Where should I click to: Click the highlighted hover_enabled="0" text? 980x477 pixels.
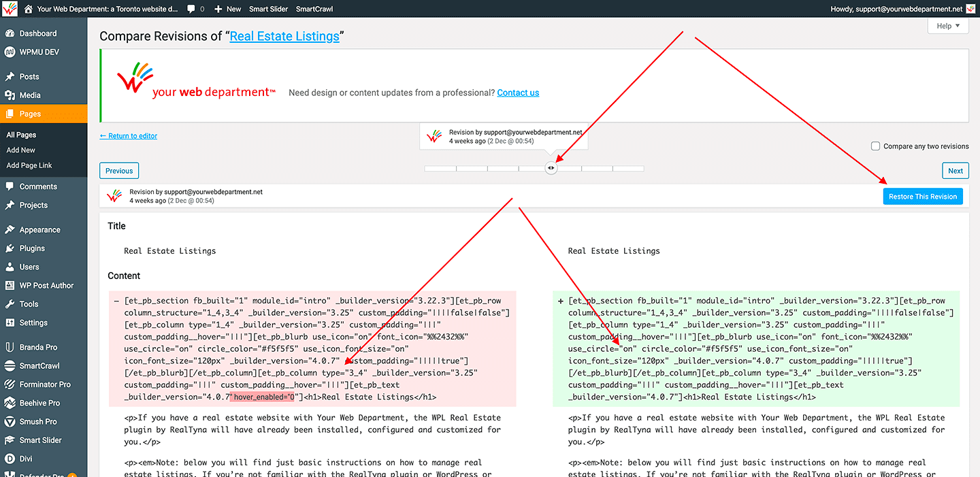click(262, 397)
